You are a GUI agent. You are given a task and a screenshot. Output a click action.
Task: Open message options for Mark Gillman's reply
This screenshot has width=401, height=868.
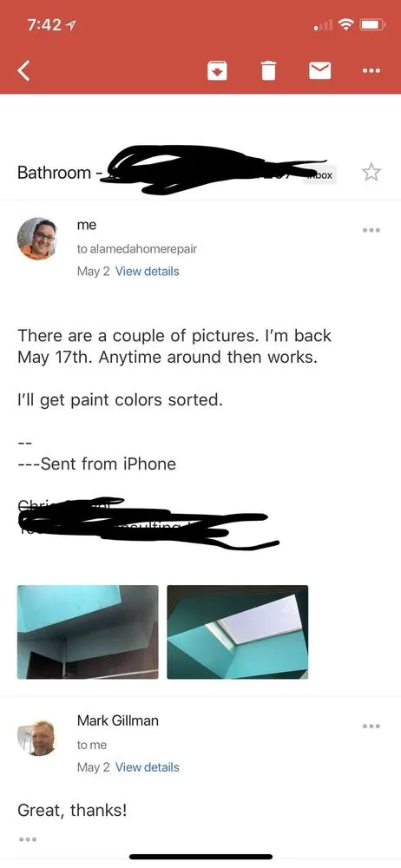(x=371, y=726)
